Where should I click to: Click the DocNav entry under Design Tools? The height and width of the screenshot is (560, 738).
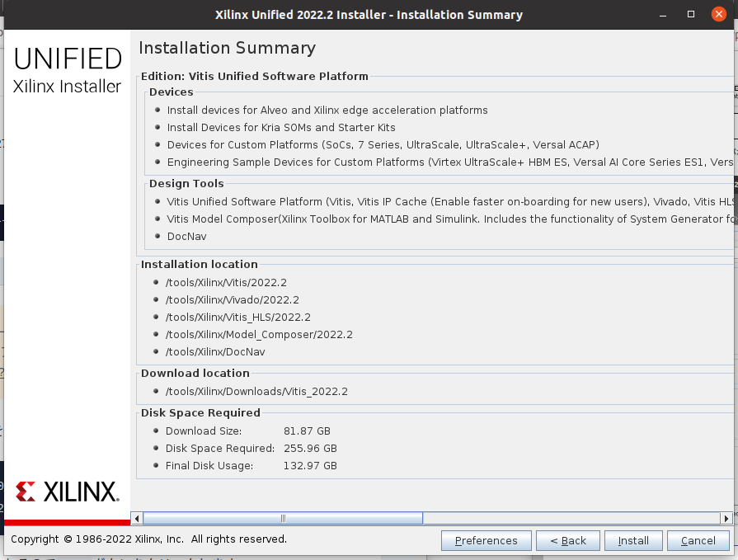186,237
